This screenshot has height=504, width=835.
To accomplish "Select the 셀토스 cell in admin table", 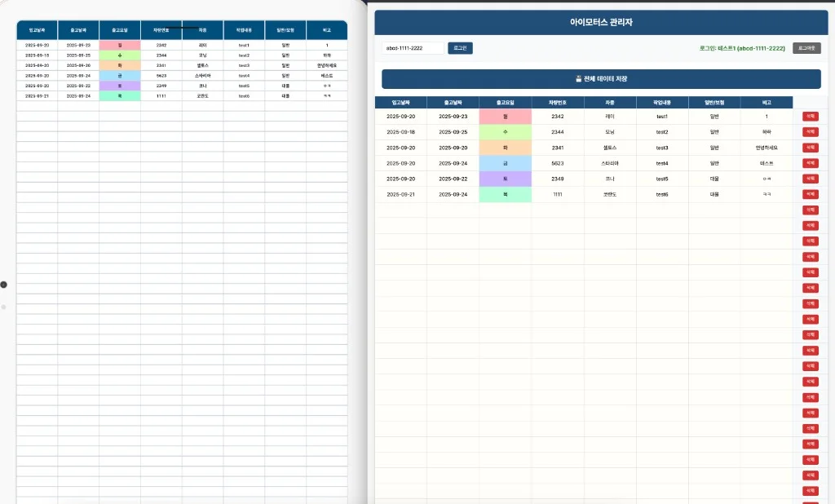I will coord(610,148).
